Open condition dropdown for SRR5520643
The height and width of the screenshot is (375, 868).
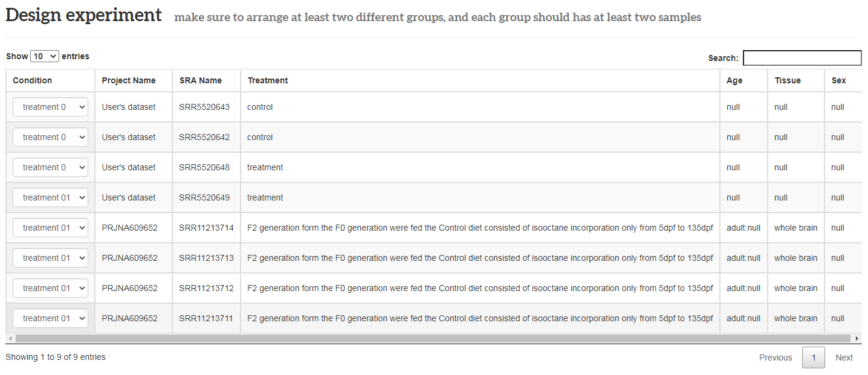tap(50, 107)
